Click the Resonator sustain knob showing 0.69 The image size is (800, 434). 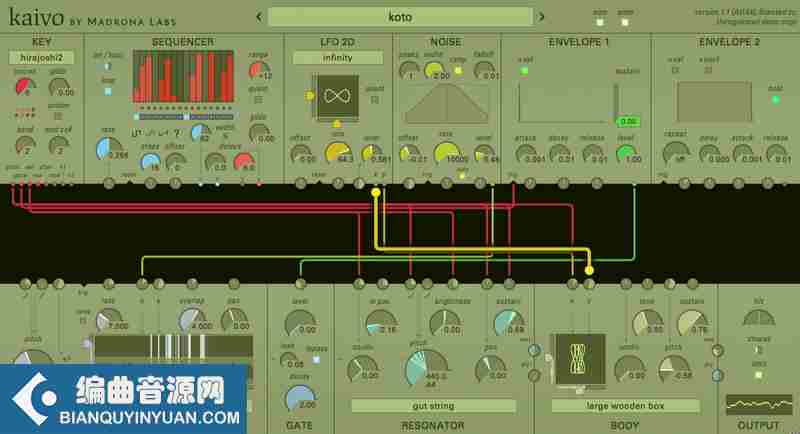(508, 322)
